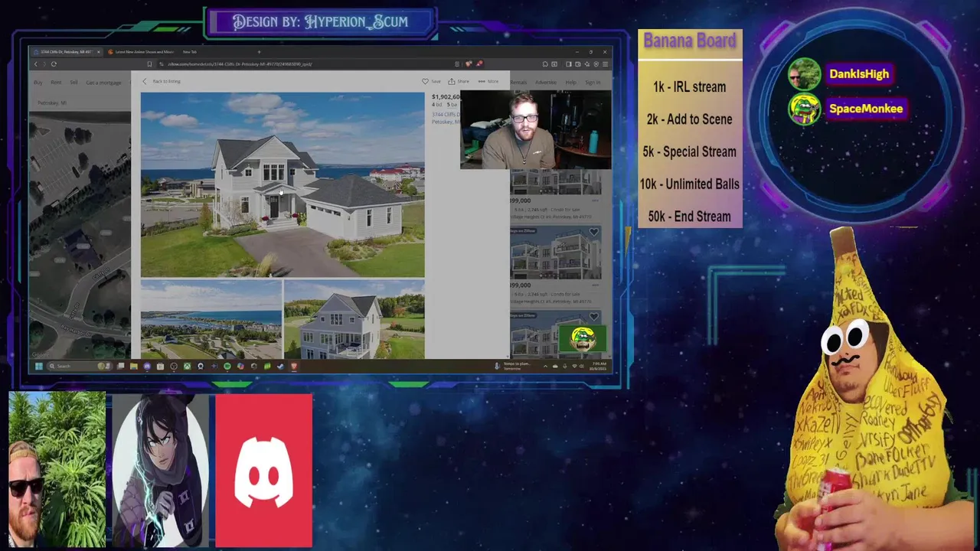Click the browser forward arrow
Image resolution: width=980 pixels, height=551 pixels.
(x=44, y=64)
